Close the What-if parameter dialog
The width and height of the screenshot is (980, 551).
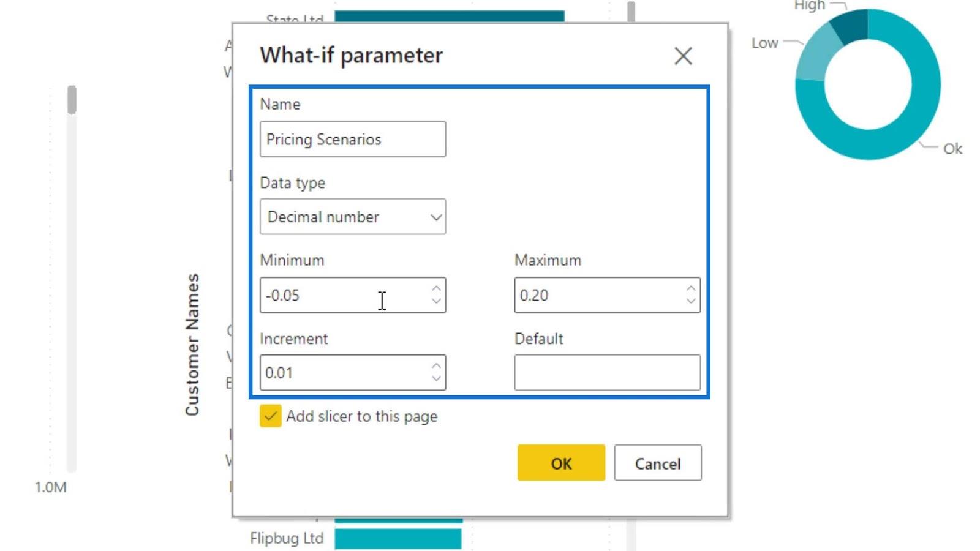[683, 56]
